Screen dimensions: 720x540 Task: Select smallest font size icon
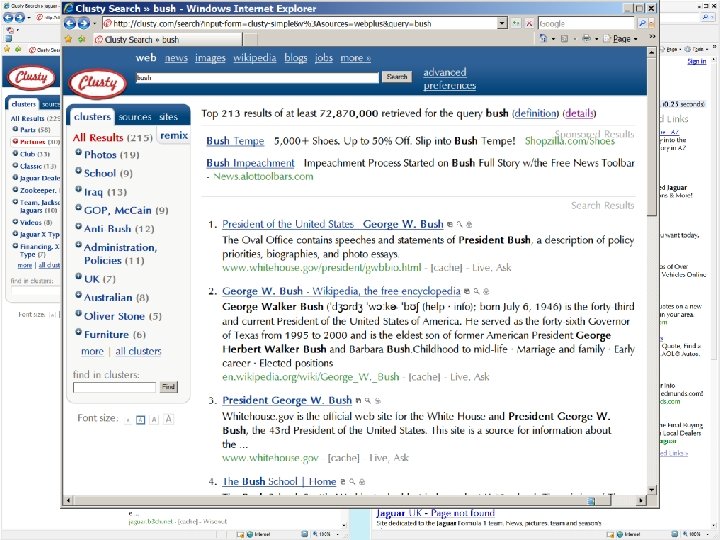coord(128,420)
